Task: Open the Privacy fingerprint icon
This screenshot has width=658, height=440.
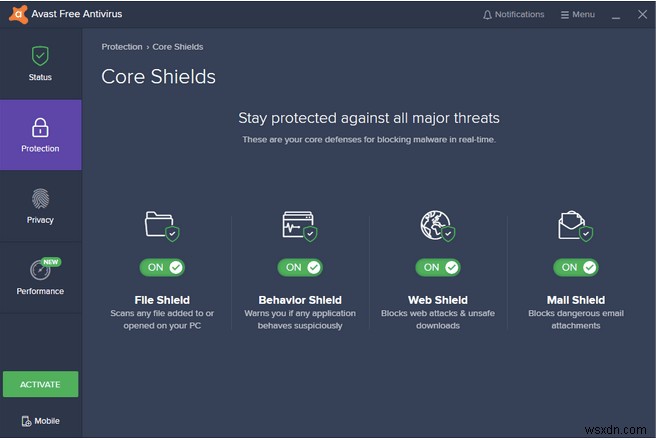Action: 40,198
